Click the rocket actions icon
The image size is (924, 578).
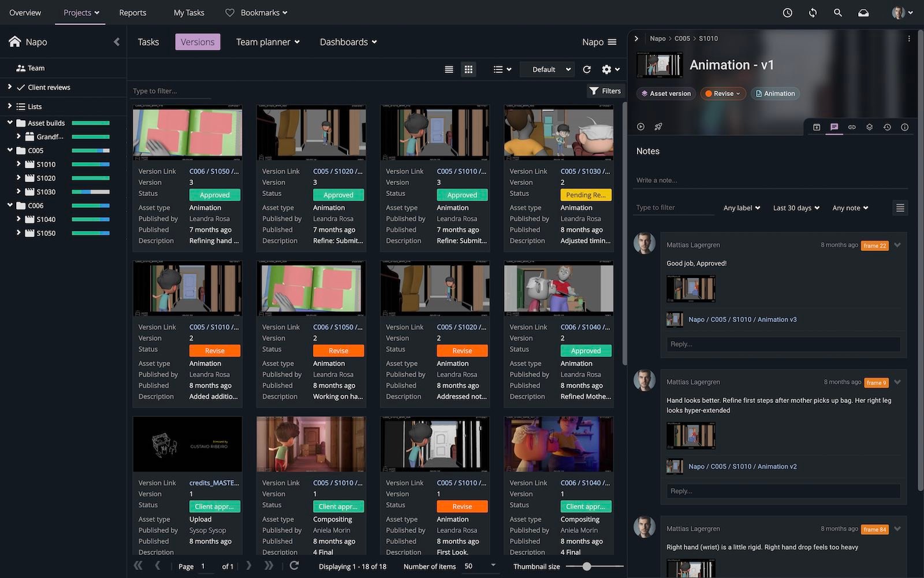(x=658, y=127)
